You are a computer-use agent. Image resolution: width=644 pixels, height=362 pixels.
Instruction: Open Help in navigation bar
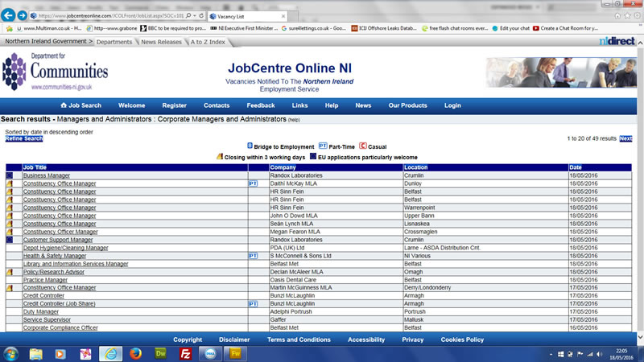(x=332, y=105)
